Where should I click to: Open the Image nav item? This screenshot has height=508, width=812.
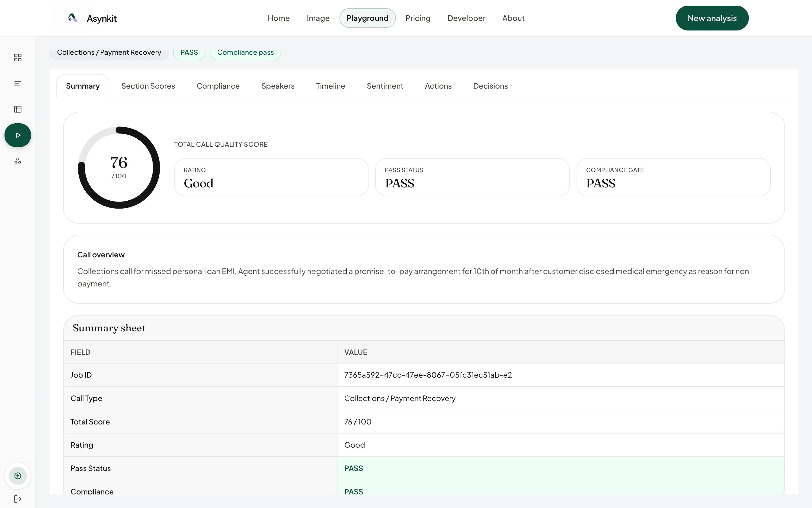tap(318, 18)
